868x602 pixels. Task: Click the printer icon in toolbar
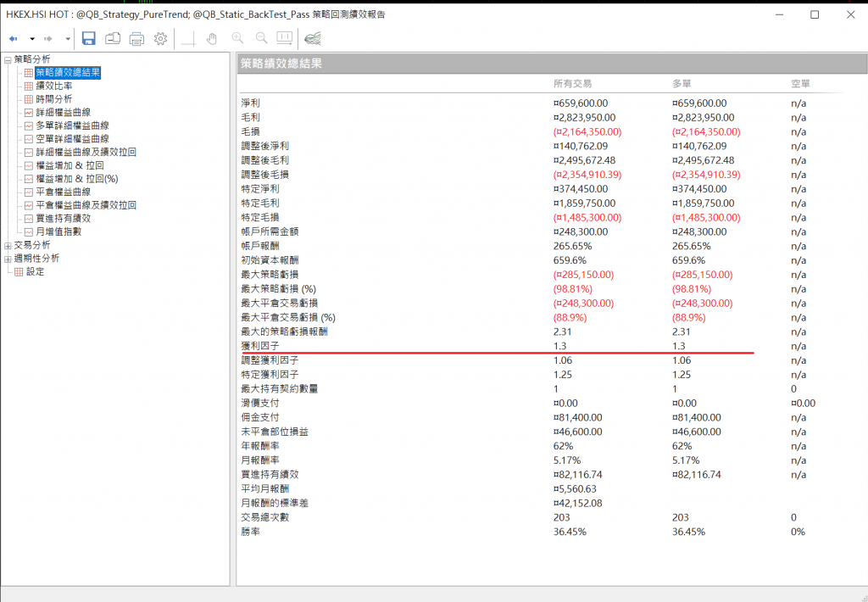136,38
